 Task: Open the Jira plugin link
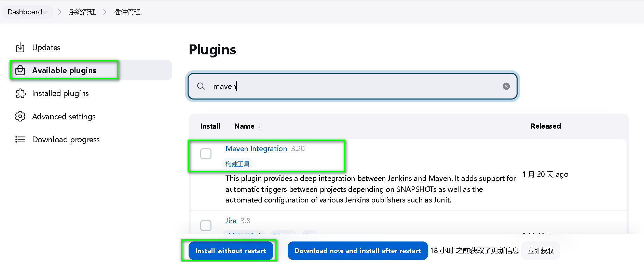click(231, 221)
